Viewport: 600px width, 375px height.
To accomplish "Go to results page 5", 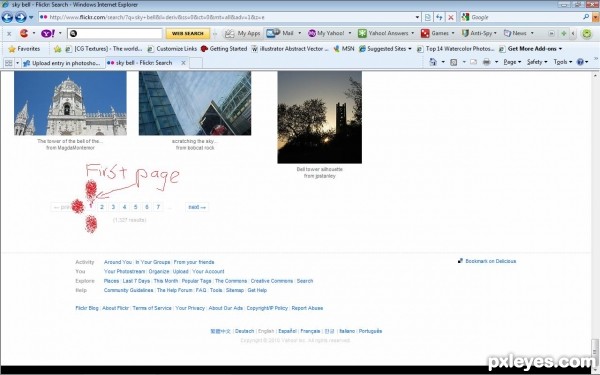I will pos(135,207).
